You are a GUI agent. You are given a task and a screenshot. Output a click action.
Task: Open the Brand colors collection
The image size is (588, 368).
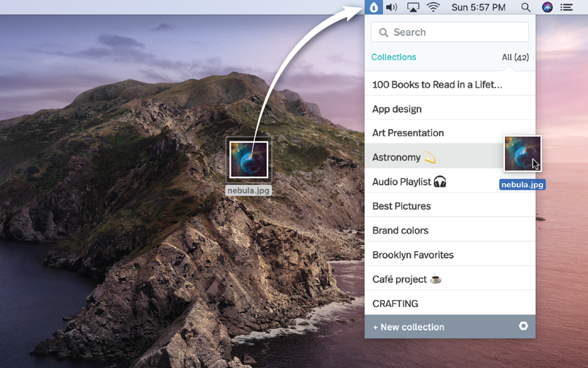pos(401,230)
